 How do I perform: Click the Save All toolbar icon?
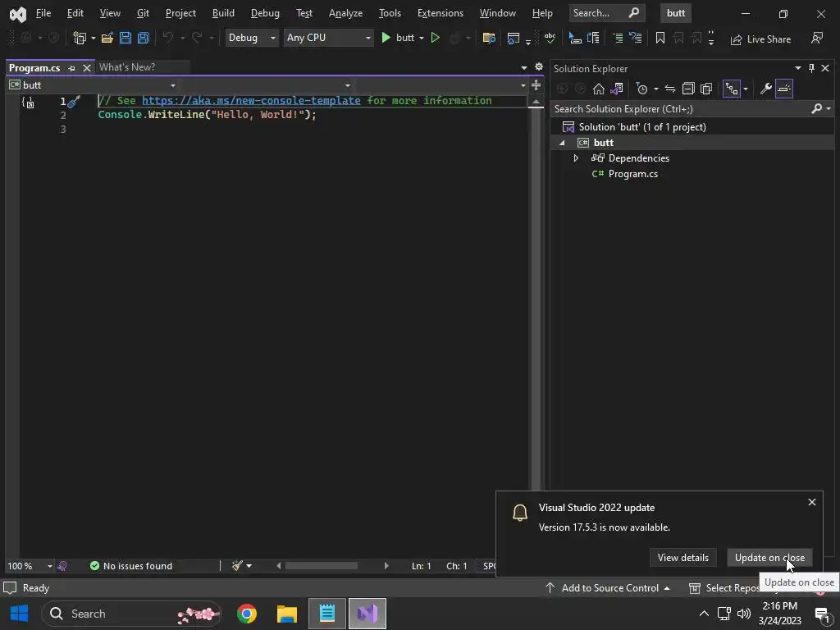click(x=143, y=38)
